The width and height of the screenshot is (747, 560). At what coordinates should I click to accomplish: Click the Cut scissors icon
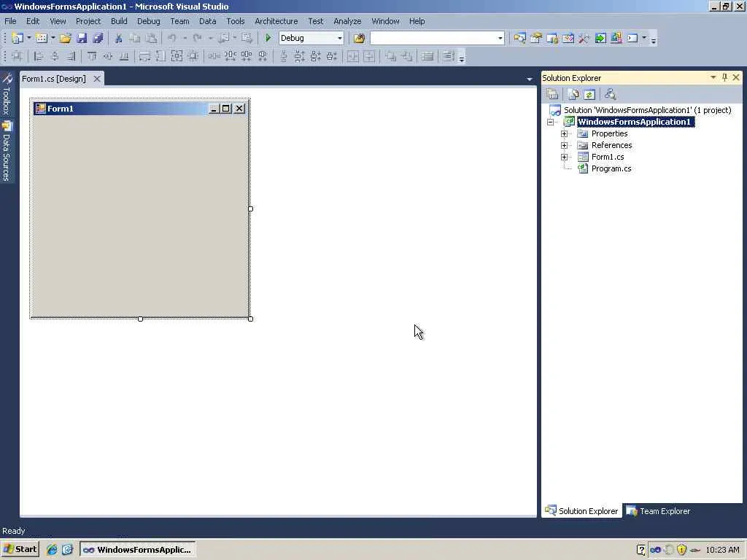119,38
